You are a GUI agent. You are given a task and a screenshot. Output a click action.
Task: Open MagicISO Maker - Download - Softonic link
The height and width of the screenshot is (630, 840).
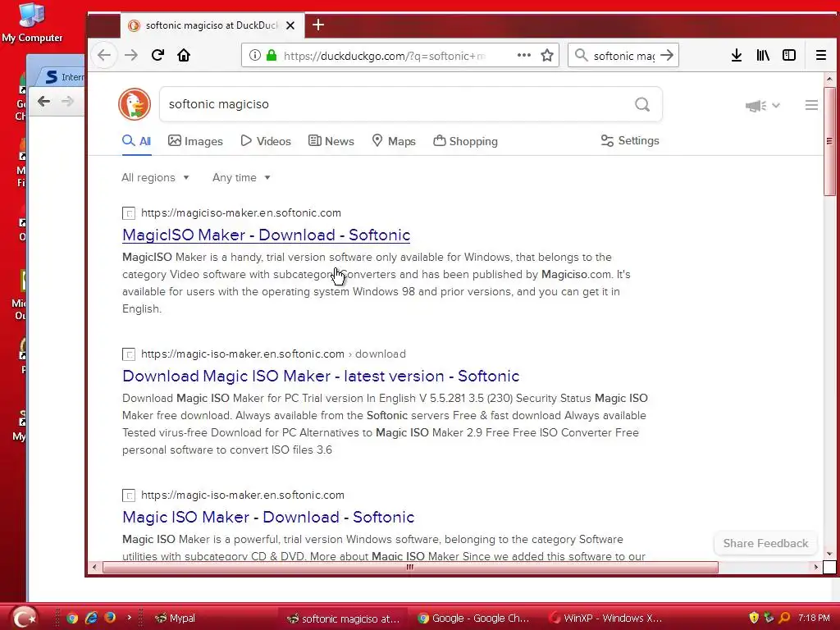267,235
